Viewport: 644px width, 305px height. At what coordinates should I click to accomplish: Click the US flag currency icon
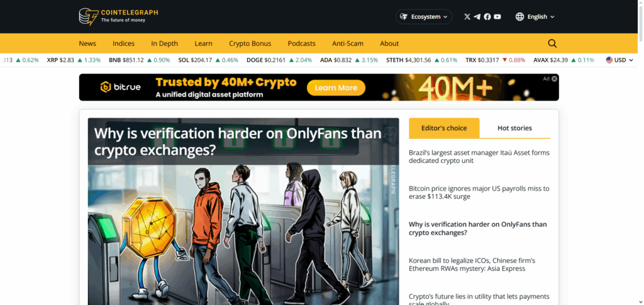[x=609, y=60]
